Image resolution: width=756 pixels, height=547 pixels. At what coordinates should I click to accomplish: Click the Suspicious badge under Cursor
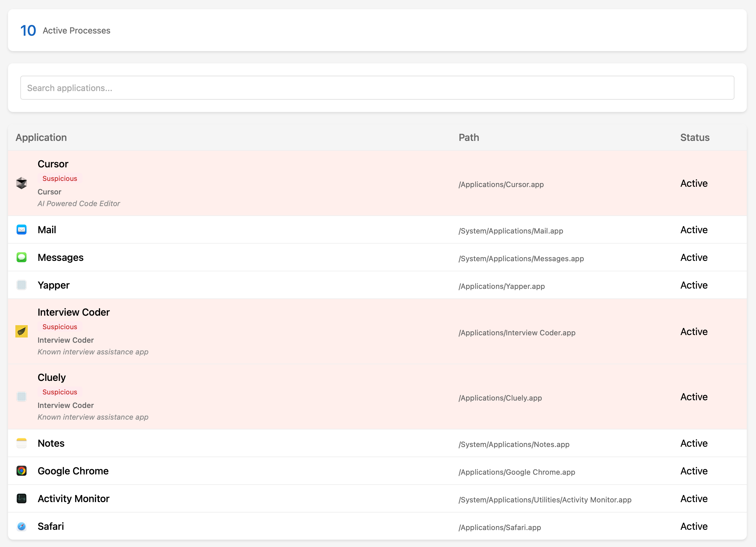(60, 178)
